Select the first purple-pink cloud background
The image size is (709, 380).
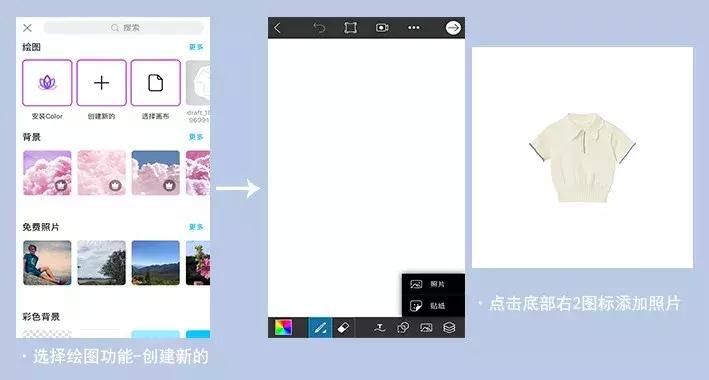(47, 173)
